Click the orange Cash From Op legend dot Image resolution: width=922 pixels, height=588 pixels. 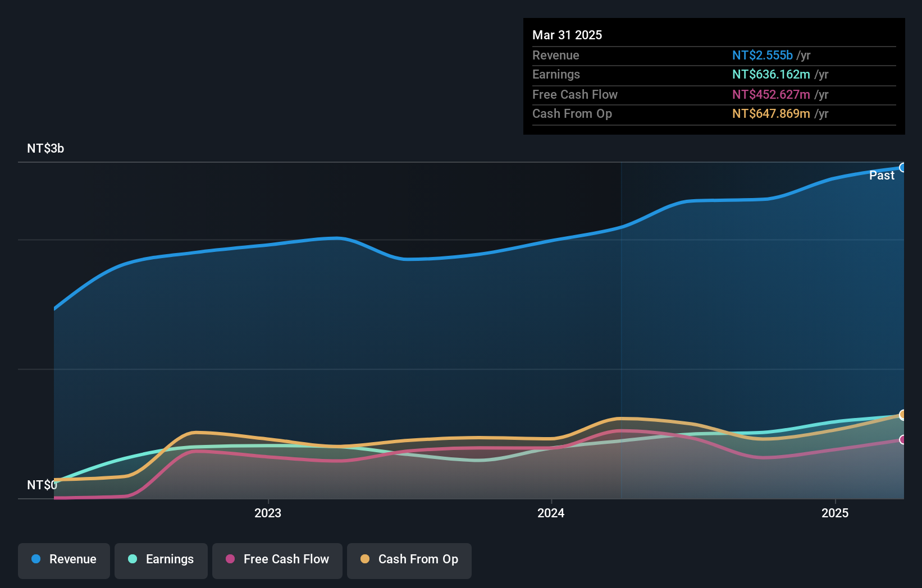coord(365,559)
